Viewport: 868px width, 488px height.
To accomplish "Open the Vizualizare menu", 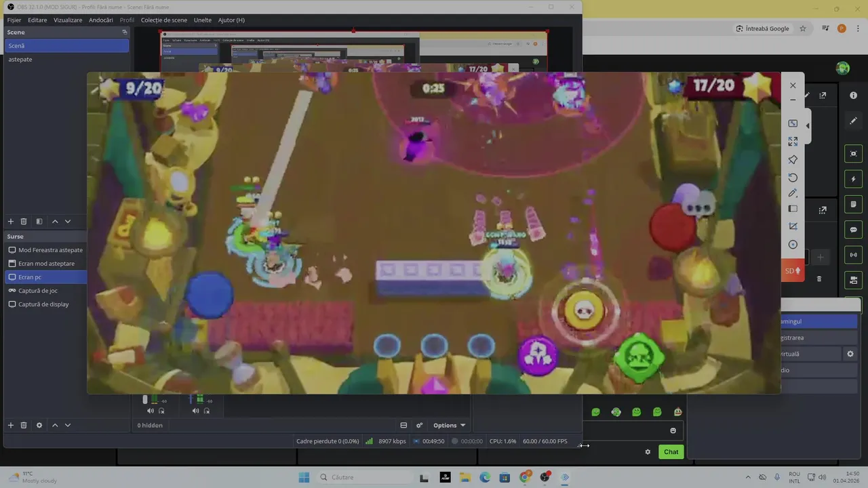I will [x=68, y=20].
